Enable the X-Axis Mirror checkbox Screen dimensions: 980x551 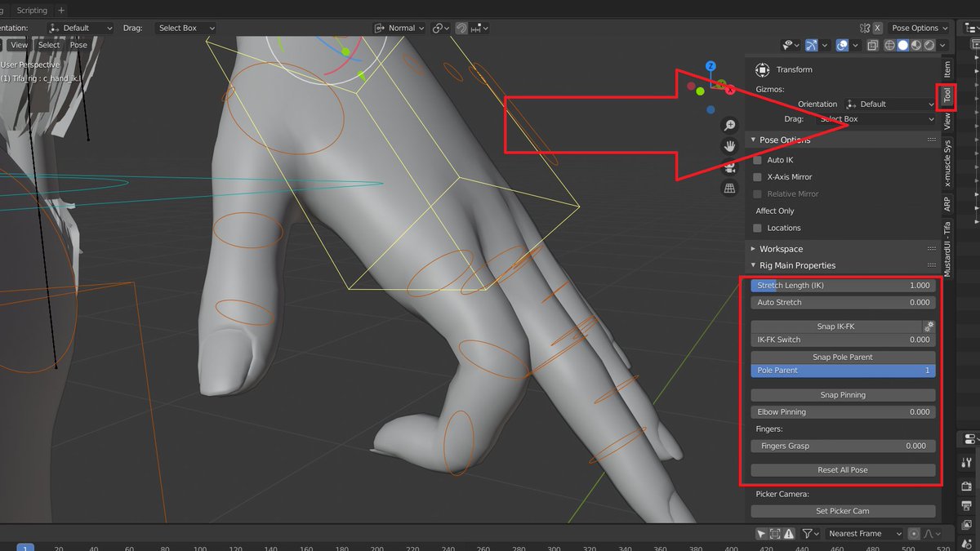click(758, 177)
